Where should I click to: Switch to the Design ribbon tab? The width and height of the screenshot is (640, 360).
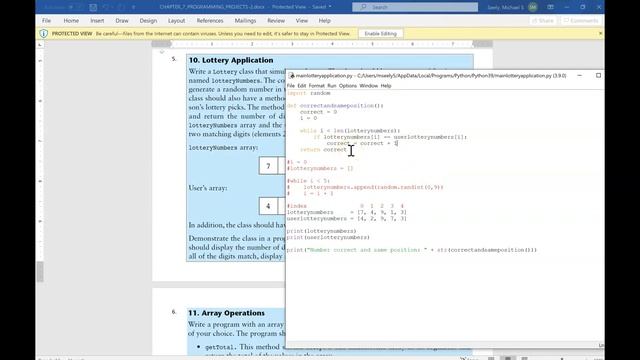coord(148,20)
